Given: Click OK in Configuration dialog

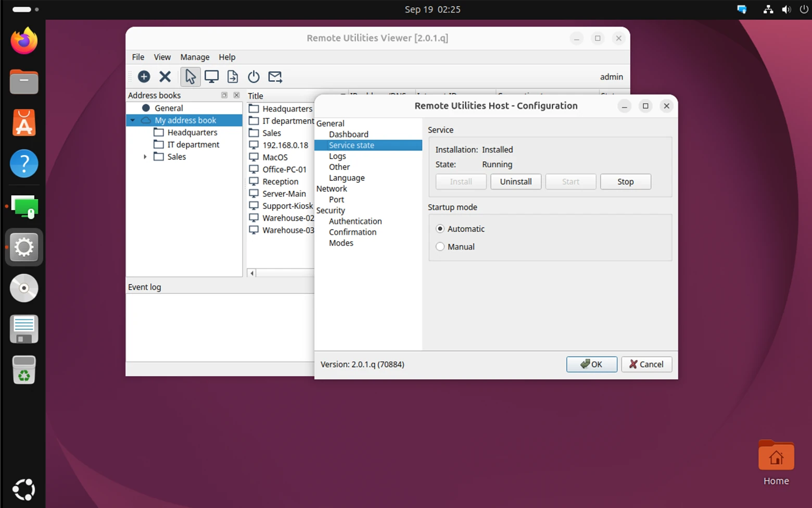Looking at the screenshot, I should [x=592, y=364].
